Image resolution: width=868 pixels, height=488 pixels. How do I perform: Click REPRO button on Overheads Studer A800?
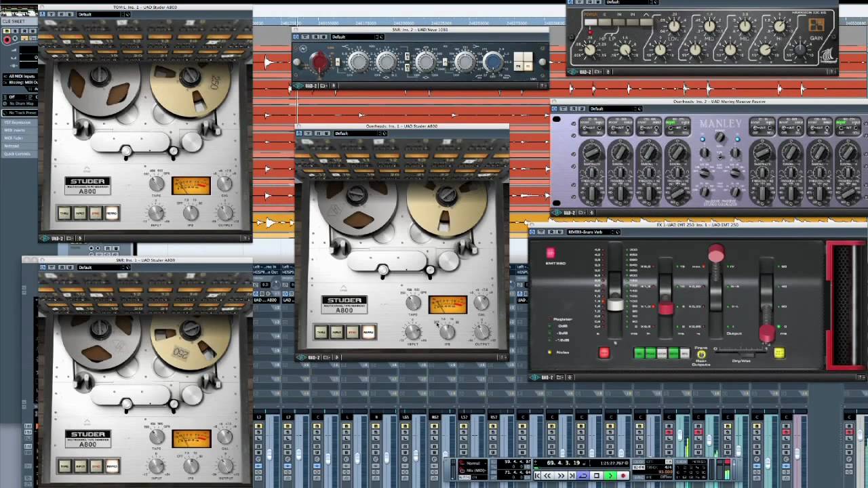pos(368,332)
